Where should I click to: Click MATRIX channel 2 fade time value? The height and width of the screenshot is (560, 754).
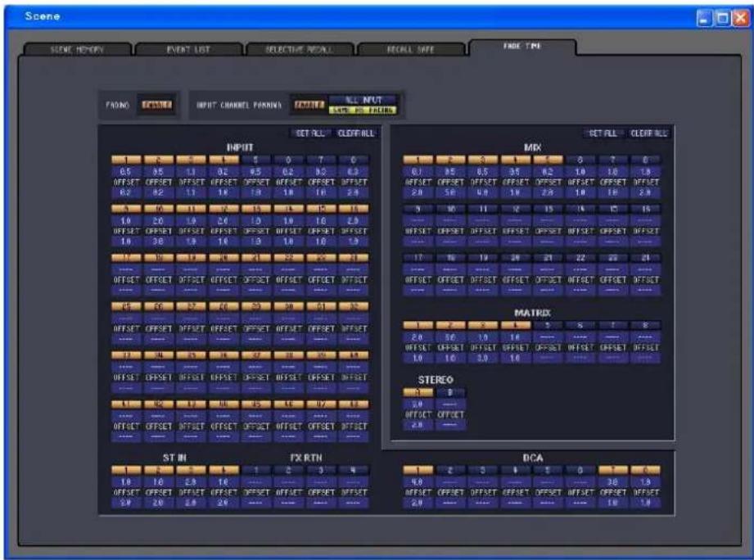click(450, 337)
